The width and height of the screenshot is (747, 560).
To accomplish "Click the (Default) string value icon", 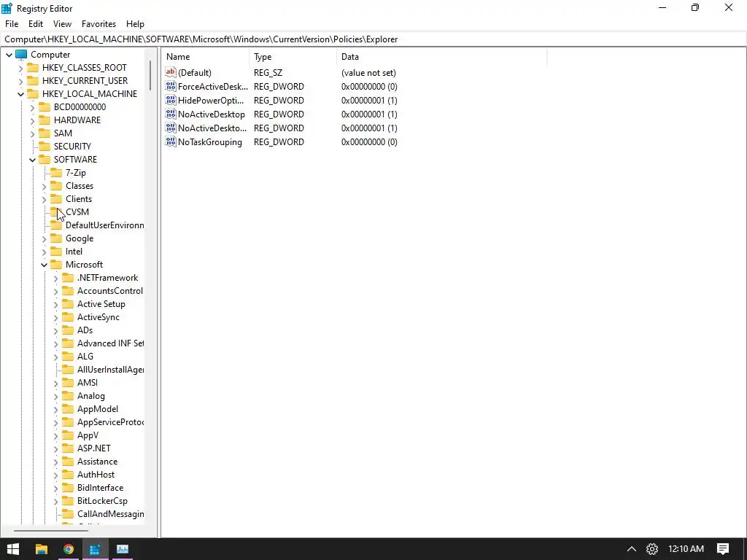I will (x=171, y=72).
